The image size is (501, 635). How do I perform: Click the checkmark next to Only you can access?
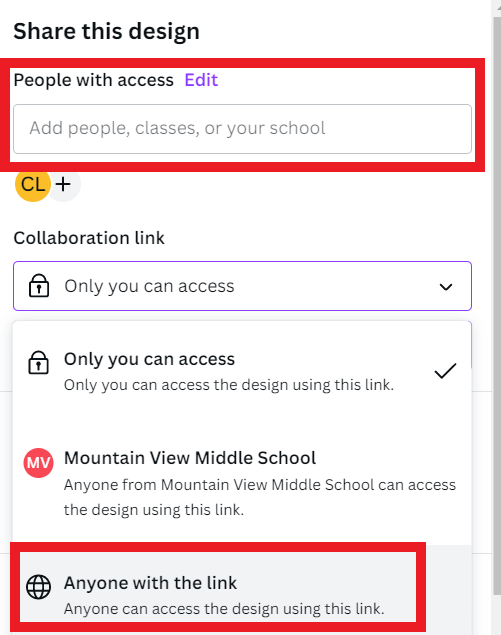(445, 371)
